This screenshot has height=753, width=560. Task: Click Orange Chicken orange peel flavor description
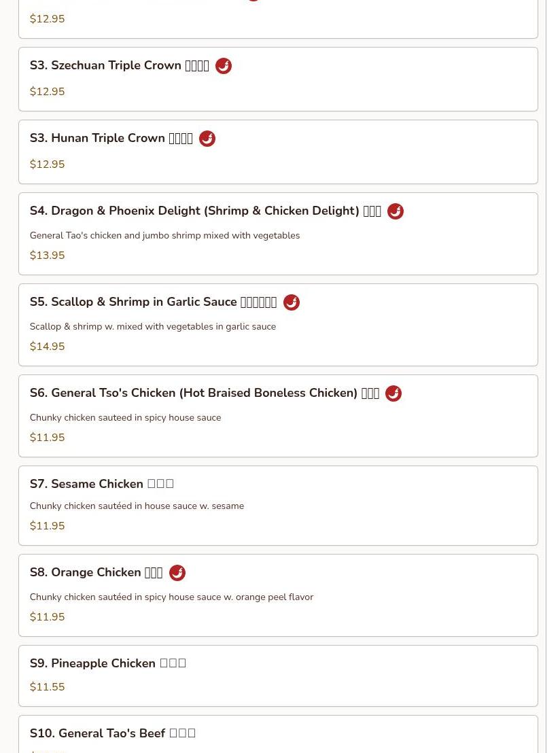tap(171, 597)
